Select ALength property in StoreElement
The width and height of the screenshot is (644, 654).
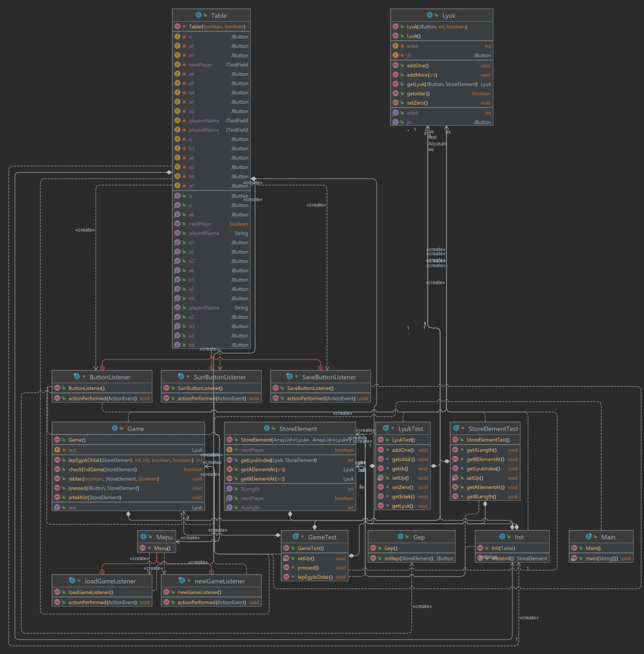pyautogui.click(x=290, y=508)
